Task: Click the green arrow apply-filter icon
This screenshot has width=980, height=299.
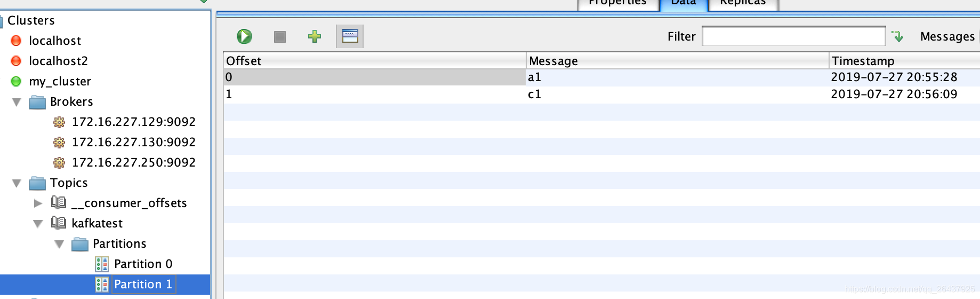Action: point(898,36)
